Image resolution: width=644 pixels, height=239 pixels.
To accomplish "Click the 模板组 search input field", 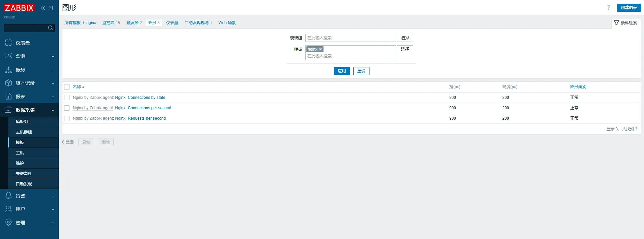I will pyautogui.click(x=351, y=38).
